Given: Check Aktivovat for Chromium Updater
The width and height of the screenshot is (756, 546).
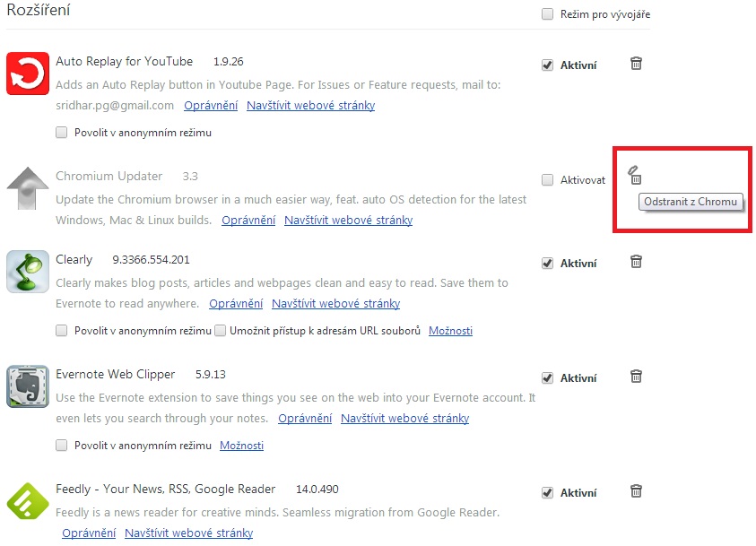Looking at the screenshot, I should (547, 179).
